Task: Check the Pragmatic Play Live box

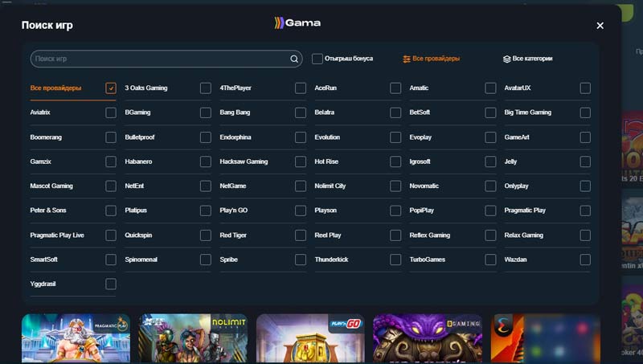Action: [111, 235]
